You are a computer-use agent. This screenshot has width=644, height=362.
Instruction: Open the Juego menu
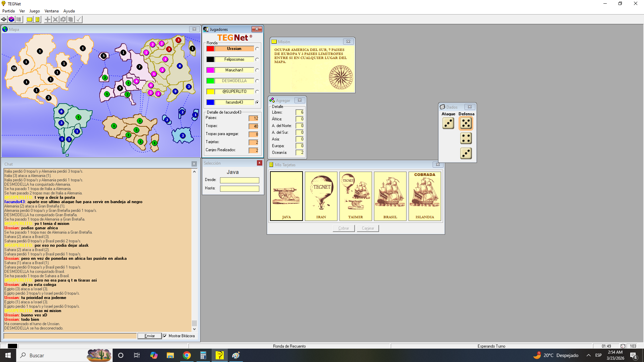35,11
